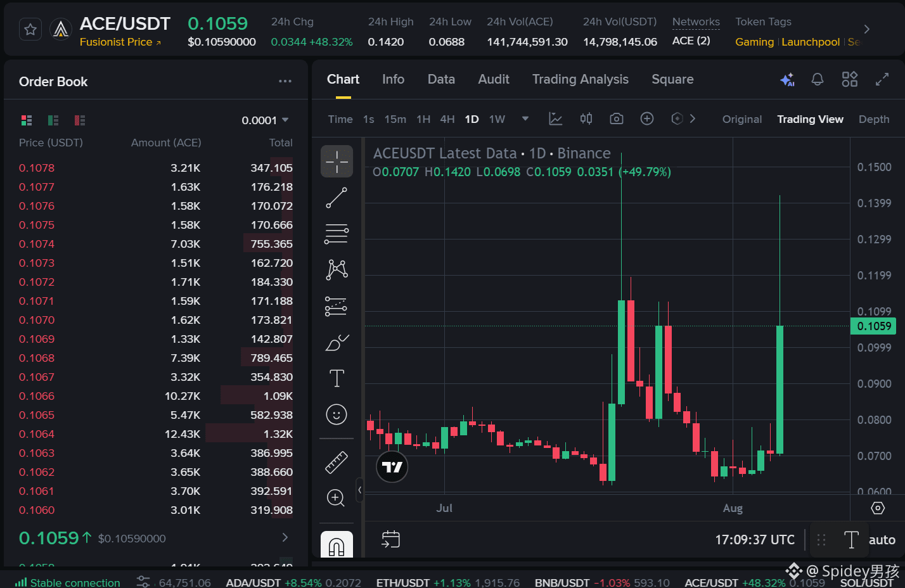Viewport: 905px width, 588px height.
Task: Select the combined buy and sell order book view
Action: click(x=27, y=120)
